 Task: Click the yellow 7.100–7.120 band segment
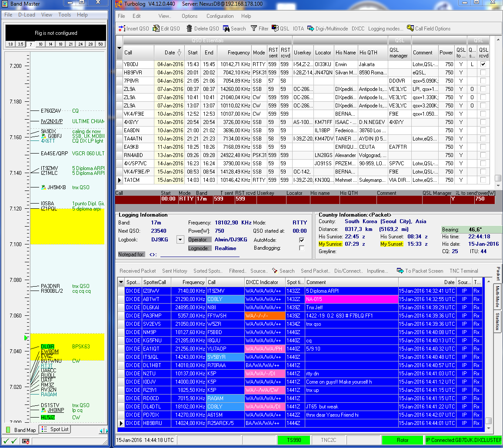pos(67,227)
